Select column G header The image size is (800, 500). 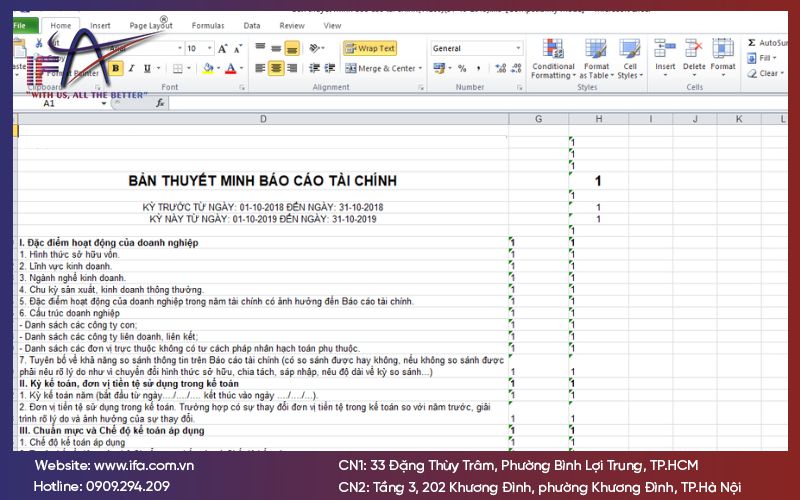539,119
